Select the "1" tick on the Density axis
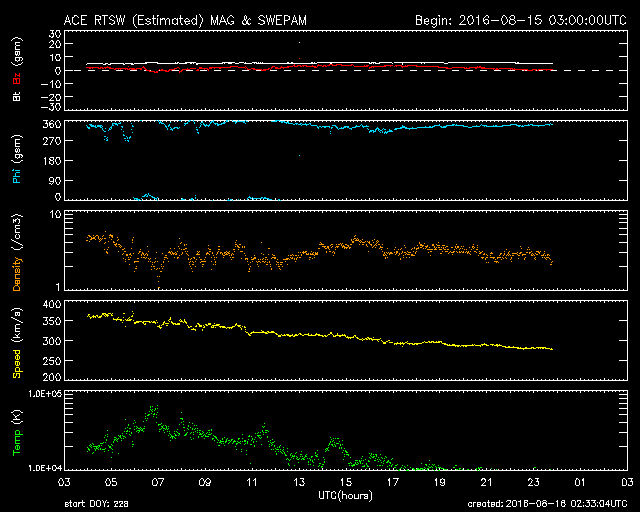The image size is (640, 512). (x=58, y=287)
